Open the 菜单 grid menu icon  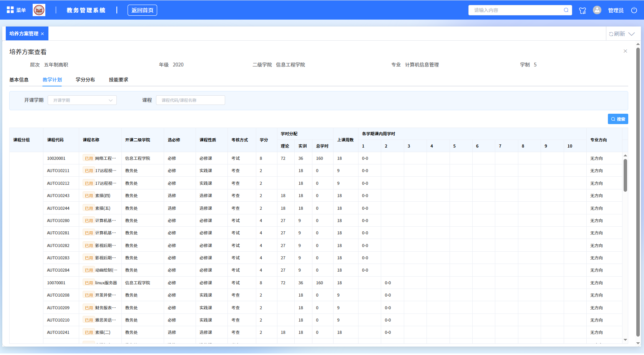(x=10, y=10)
